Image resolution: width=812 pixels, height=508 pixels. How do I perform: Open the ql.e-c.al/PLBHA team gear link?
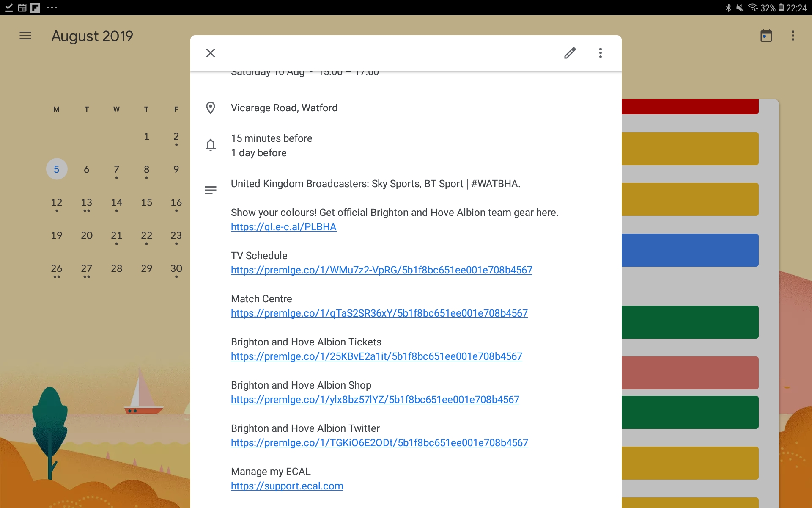[284, 227]
